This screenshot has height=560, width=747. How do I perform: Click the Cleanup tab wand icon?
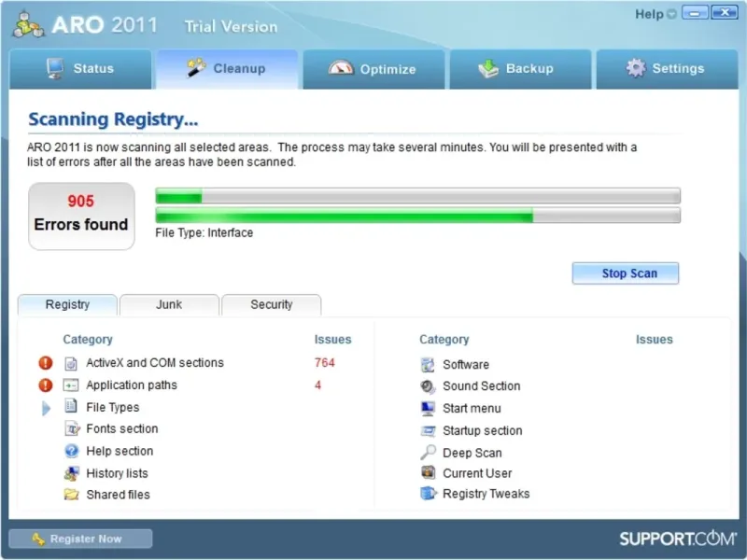(196, 67)
